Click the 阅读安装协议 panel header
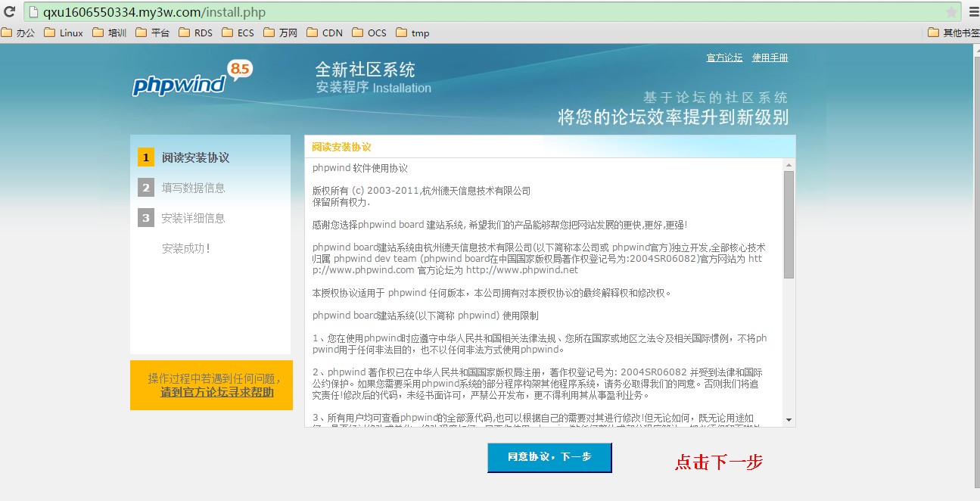This screenshot has height=501, width=980. tap(550, 147)
